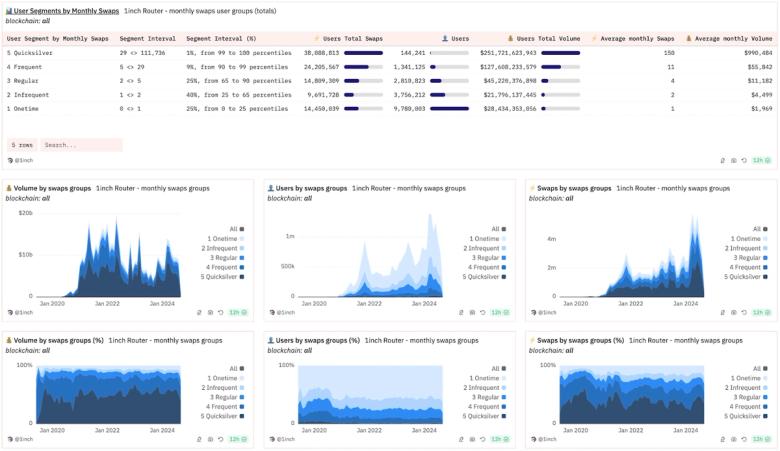Select the '3 Regular' cell in the table
This screenshot has width=780, height=451.
click(x=22, y=81)
